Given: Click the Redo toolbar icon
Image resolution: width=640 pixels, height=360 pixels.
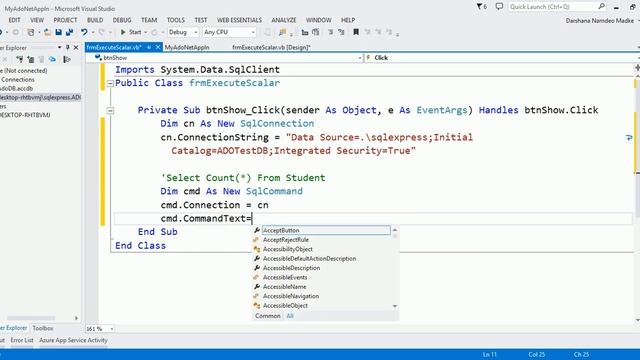Looking at the screenshot, I should (101, 32).
